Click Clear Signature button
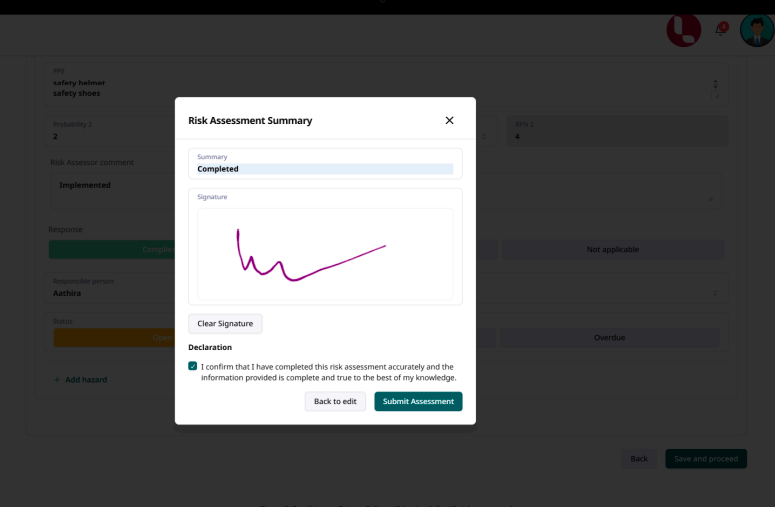This screenshot has width=775, height=507. point(225,324)
